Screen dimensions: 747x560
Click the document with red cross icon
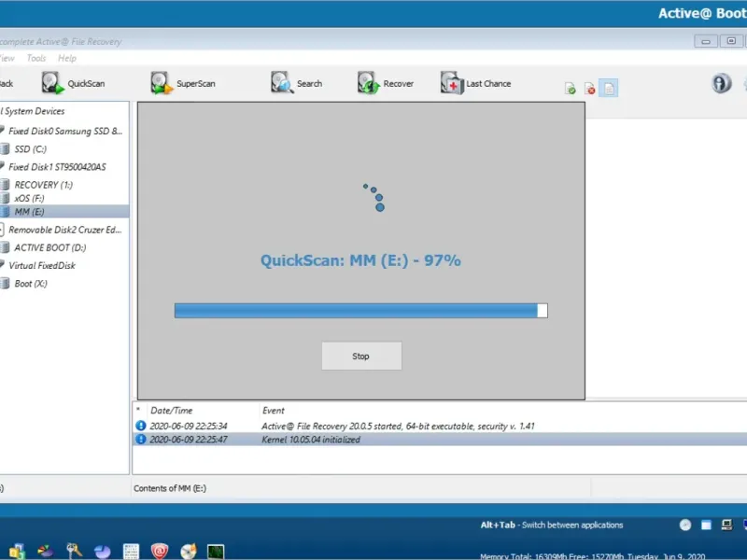tap(589, 89)
